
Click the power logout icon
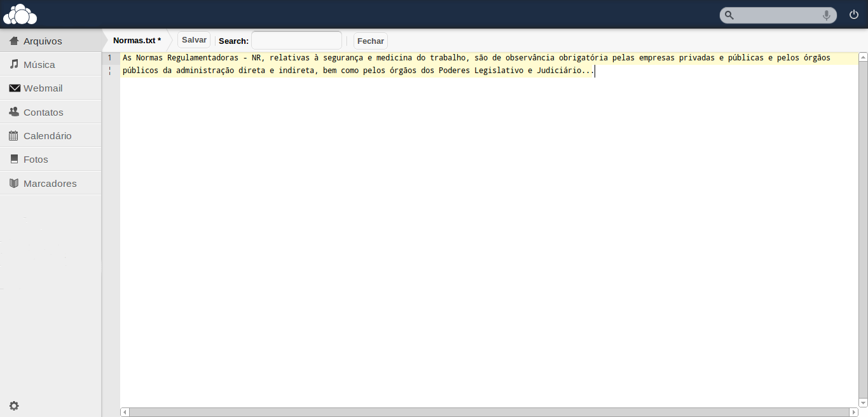tap(854, 15)
